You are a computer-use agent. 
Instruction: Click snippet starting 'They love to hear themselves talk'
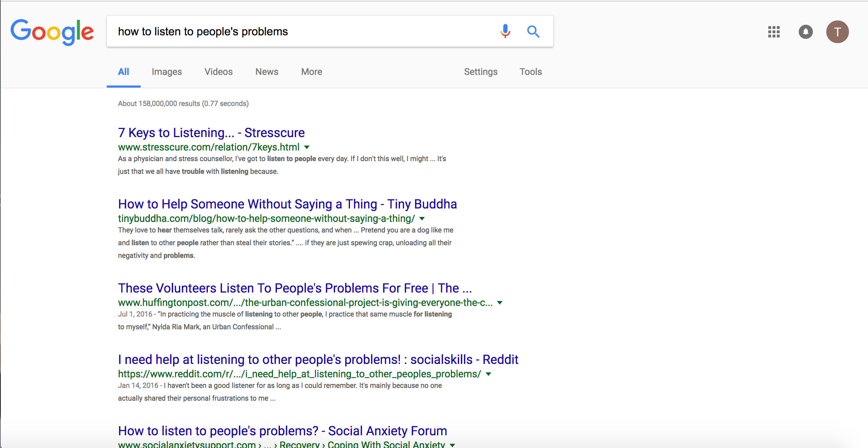point(286,243)
